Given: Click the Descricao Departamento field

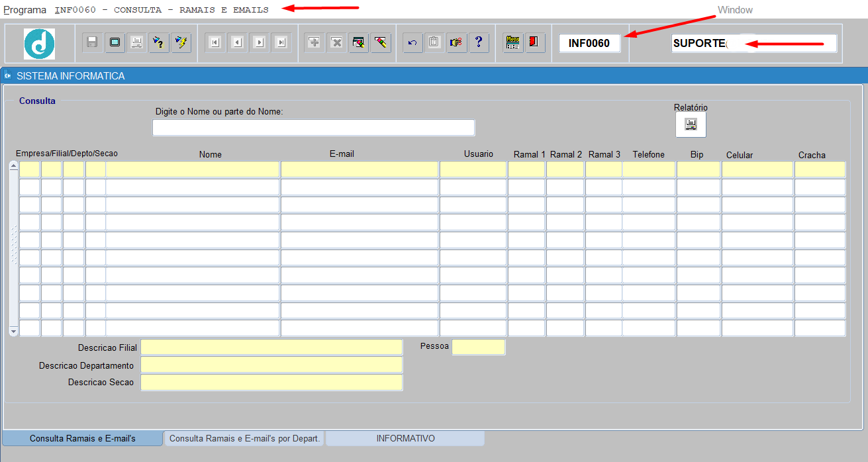Looking at the screenshot, I should (x=271, y=365).
